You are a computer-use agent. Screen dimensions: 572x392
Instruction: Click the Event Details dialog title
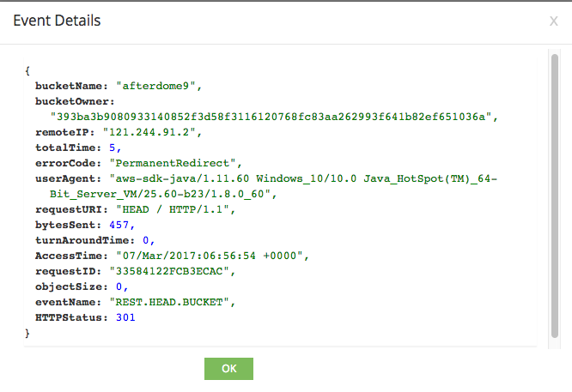coord(57,20)
